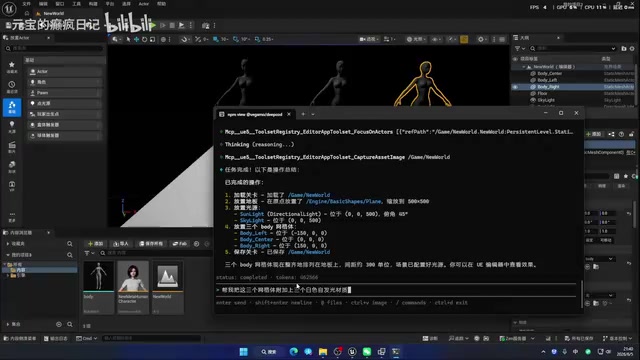Open the Lights bulb category in Place Actors
Image resolution: width=640 pixels, height=360 pixels.
(x=12, y=127)
